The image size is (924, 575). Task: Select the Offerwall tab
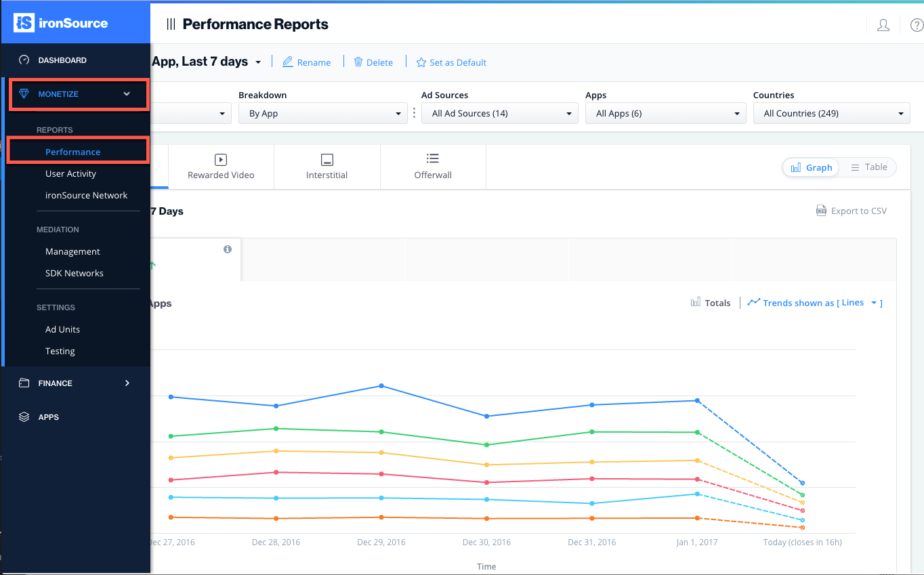433,167
